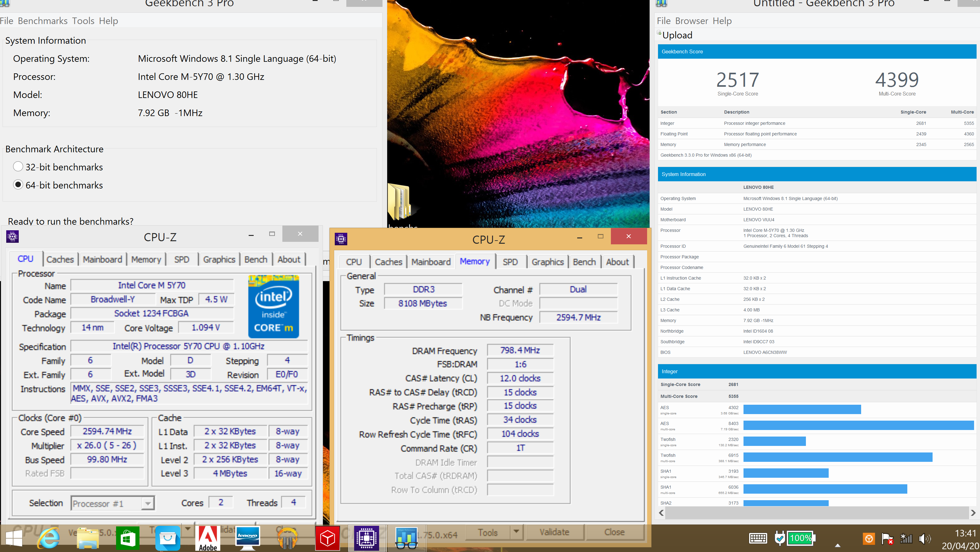This screenshot has height=552, width=980.
Task: Select 32-bit benchmarks radio button
Action: (x=18, y=167)
